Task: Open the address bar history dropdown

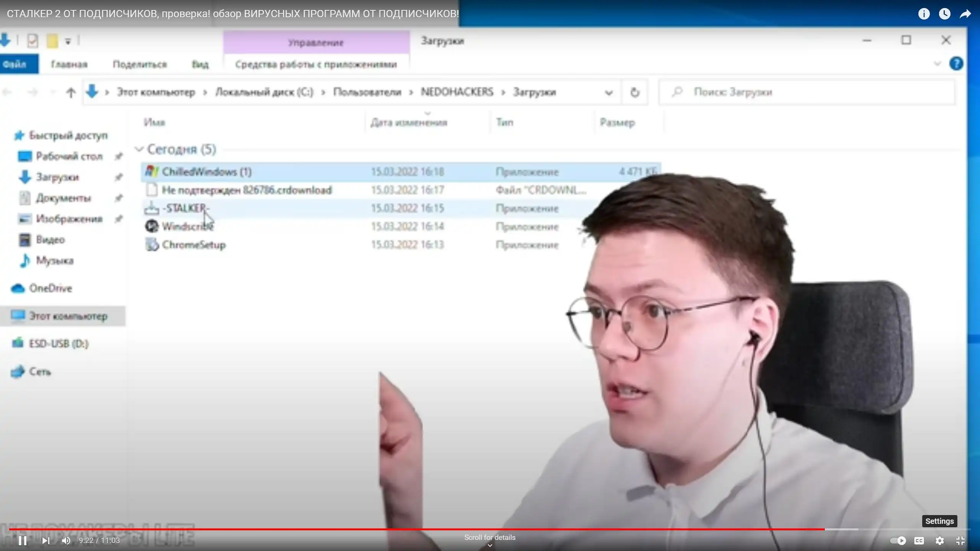Action: pos(609,92)
